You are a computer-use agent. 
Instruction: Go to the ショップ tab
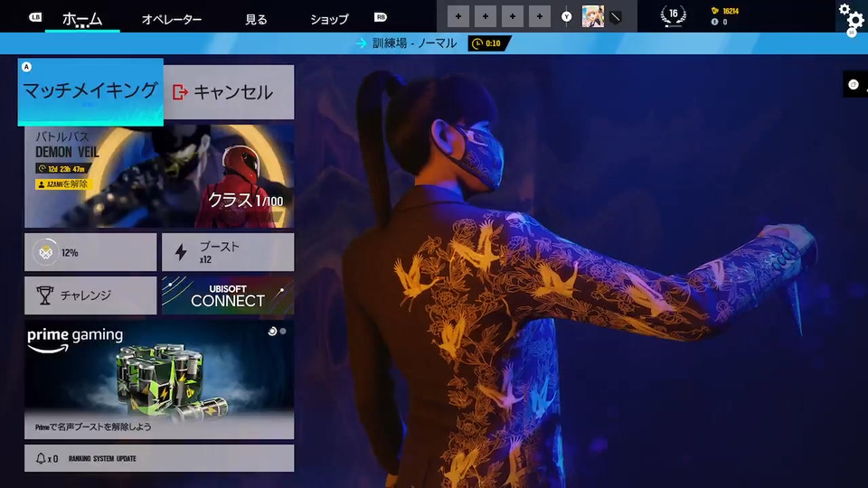click(x=329, y=19)
